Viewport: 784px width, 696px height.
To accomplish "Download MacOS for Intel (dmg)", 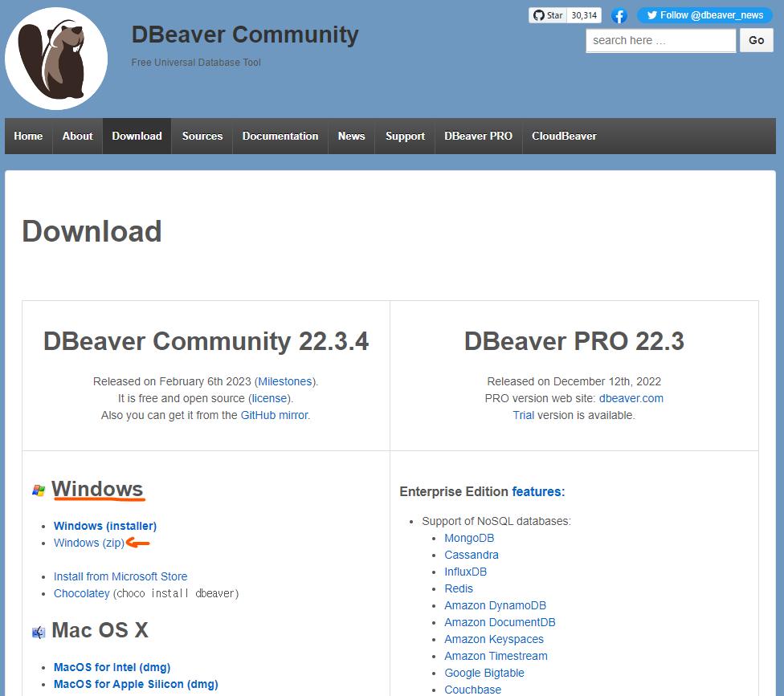I will tap(112, 668).
